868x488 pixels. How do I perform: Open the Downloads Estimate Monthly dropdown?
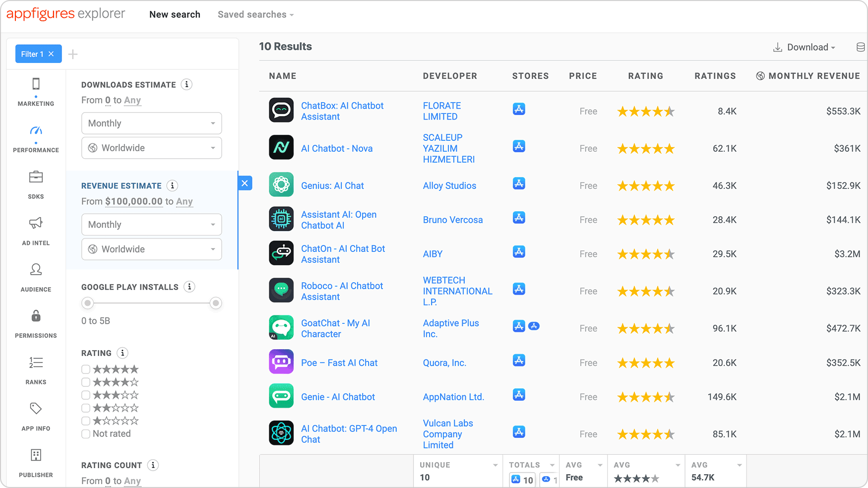(x=151, y=123)
